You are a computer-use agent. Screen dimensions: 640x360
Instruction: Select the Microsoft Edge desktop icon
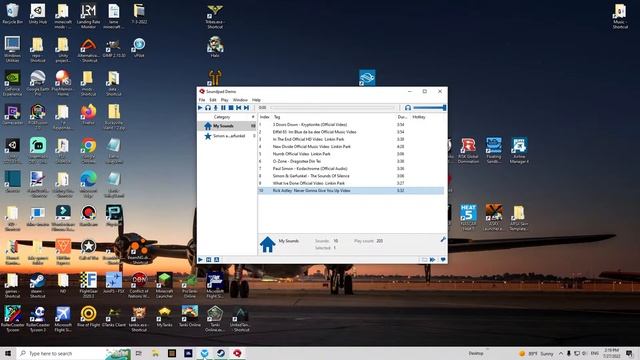coord(88,184)
